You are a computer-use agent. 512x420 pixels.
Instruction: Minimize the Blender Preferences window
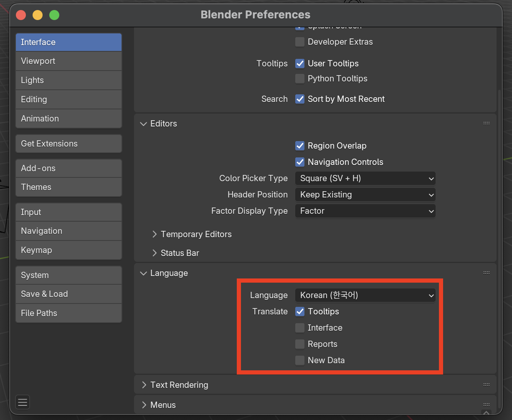point(38,15)
